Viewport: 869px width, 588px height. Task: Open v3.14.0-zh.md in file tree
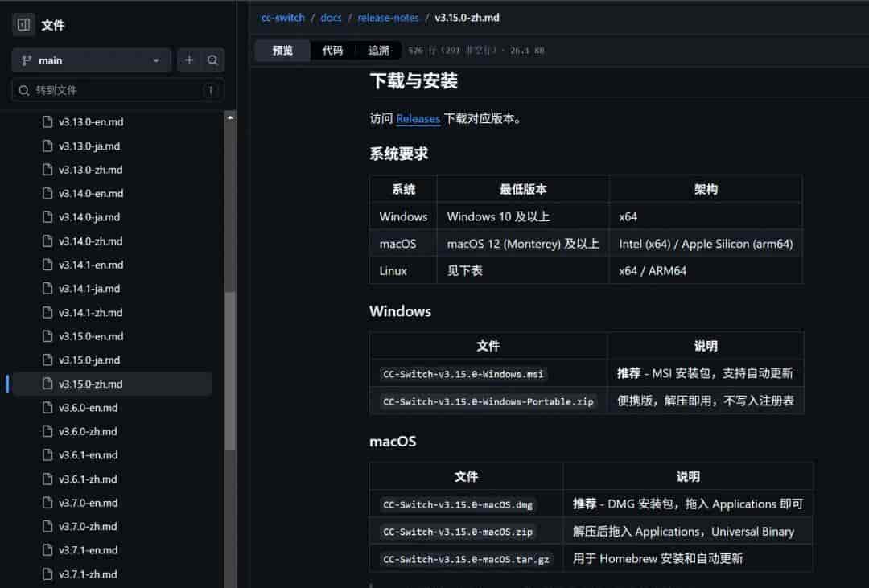coord(90,241)
